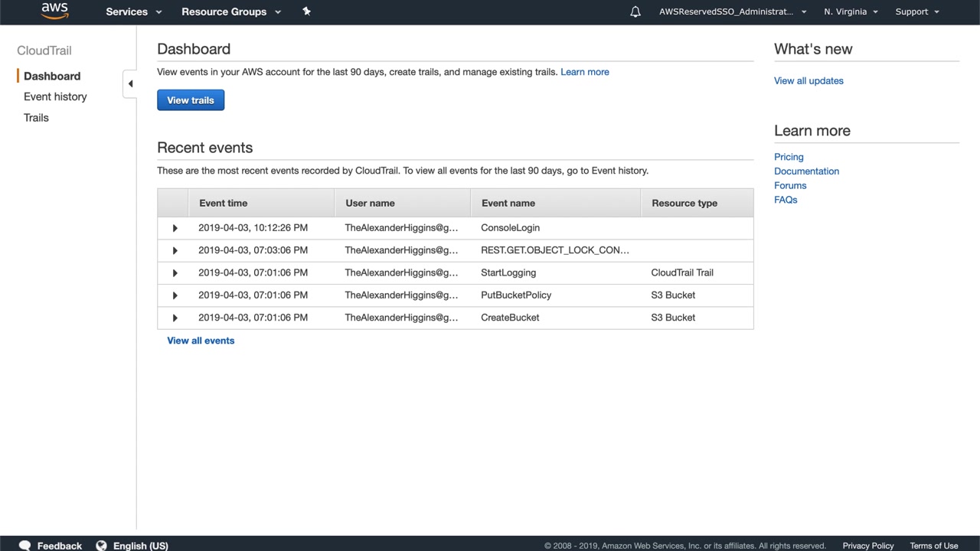Open the Support menu
The width and height of the screenshot is (980, 551).
tap(916, 11)
